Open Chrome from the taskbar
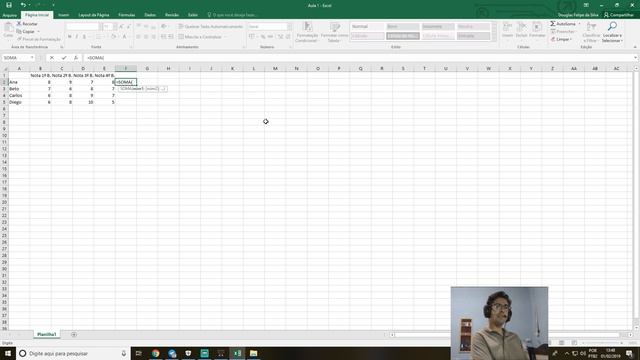The width and height of the screenshot is (640, 360). click(x=156, y=353)
